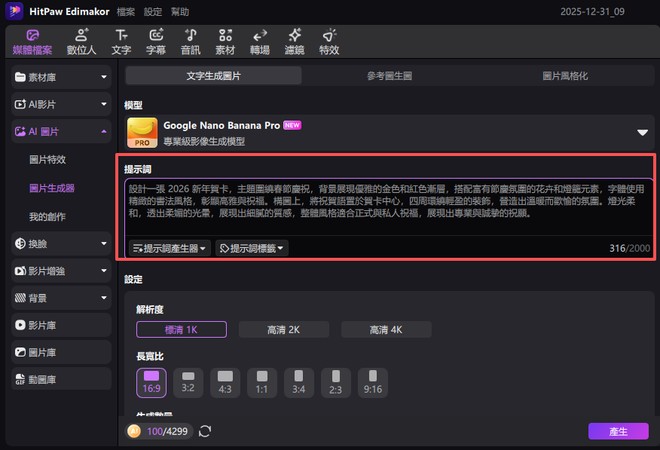This screenshot has width=660, height=450.
Task: Click the Google Nano Banana Pro thumbnail
Action: (142, 133)
